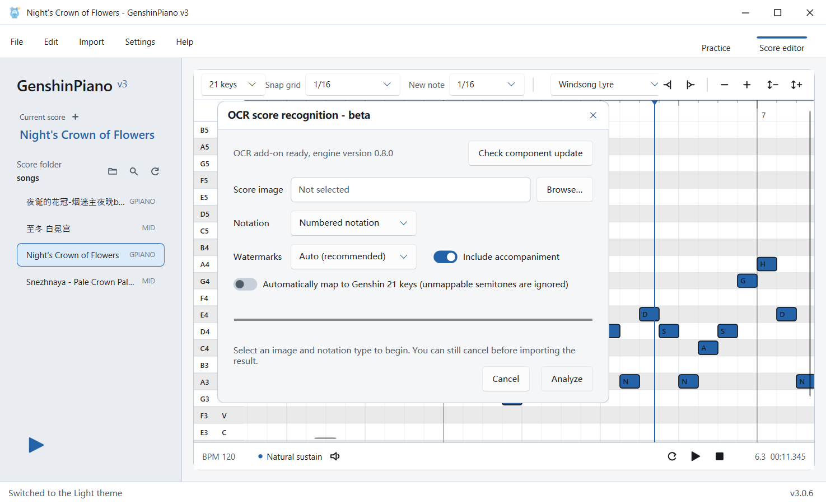Add a new score with the plus icon
Image resolution: width=826 pixels, height=504 pixels.
76,117
